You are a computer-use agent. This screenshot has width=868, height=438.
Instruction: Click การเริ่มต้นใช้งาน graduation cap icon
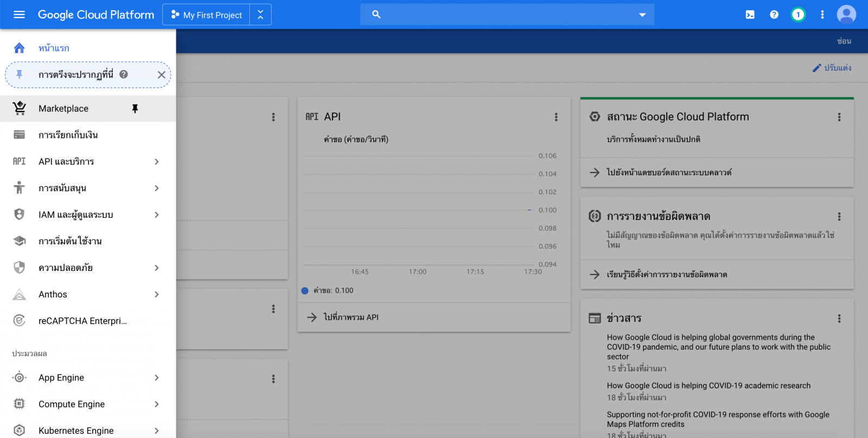(x=19, y=241)
